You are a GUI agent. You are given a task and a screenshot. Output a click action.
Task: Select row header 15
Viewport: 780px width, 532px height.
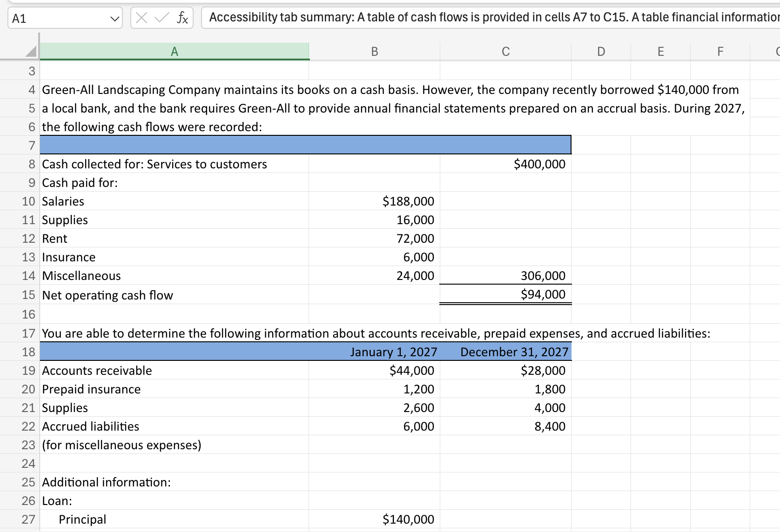click(28, 295)
